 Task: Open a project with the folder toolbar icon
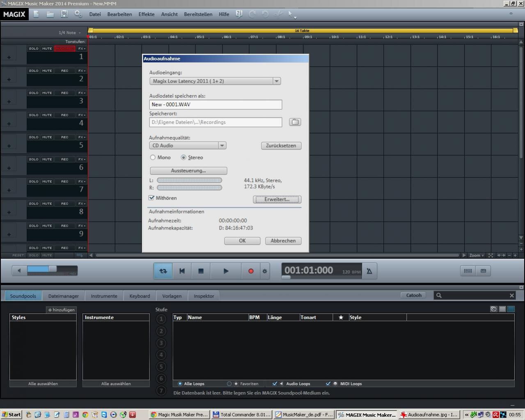pos(50,14)
